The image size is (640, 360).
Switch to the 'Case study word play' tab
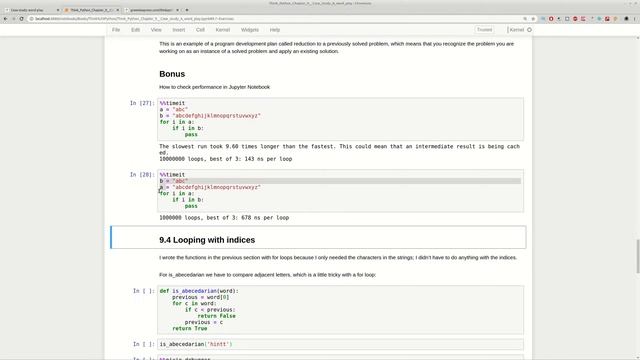[x=31, y=10]
